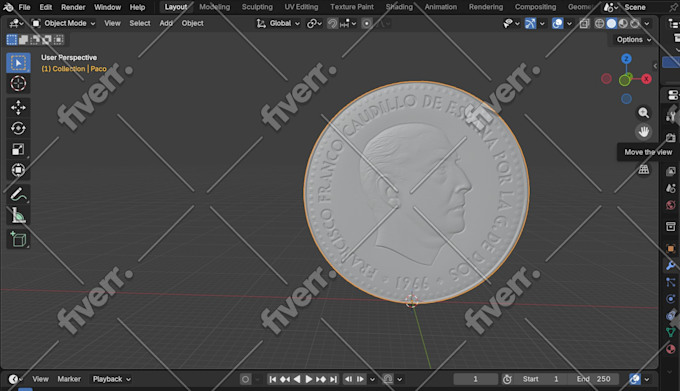The height and width of the screenshot is (391, 680).
Task: Switch perspective/orthographic grid icon
Action: 644,169
